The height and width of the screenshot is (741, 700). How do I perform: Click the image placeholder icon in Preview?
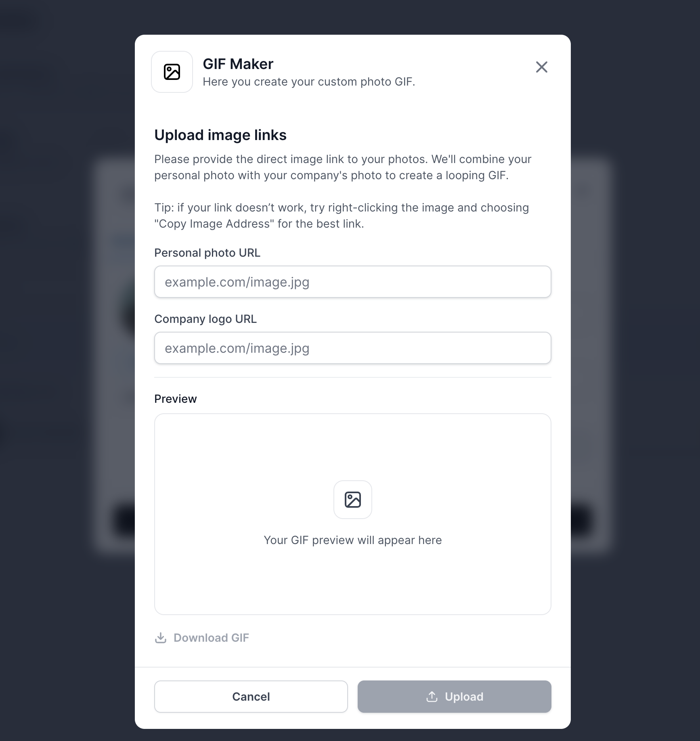352,500
